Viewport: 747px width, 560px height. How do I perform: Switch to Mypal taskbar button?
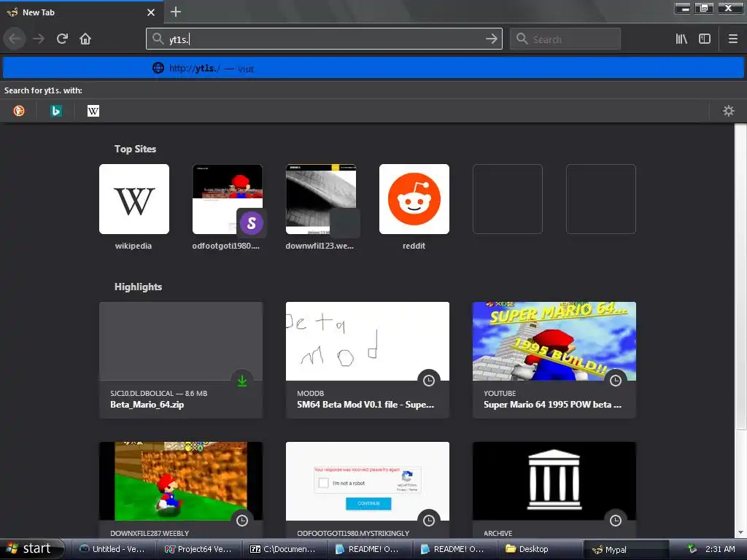click(x=625, y=549)
